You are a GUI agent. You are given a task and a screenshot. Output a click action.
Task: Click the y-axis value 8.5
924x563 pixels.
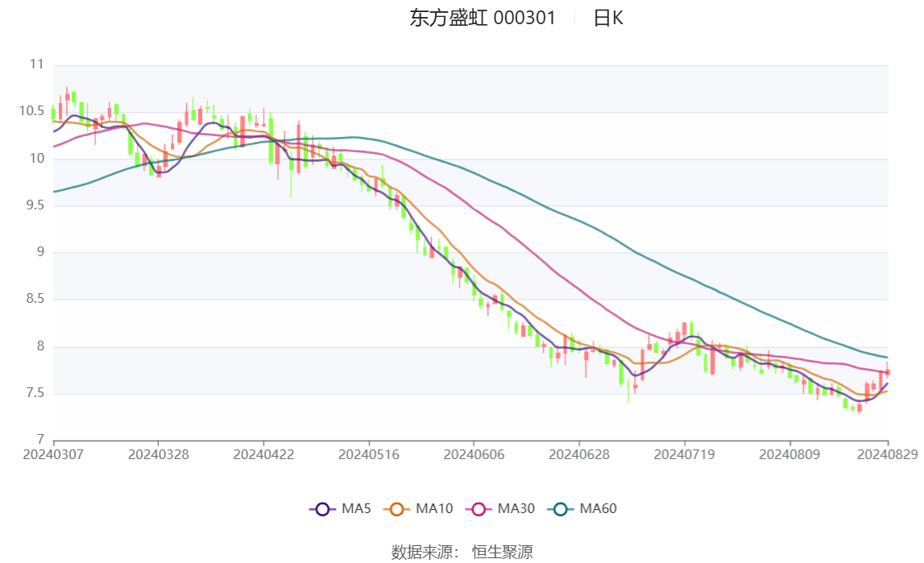click(x=35, y=299)
